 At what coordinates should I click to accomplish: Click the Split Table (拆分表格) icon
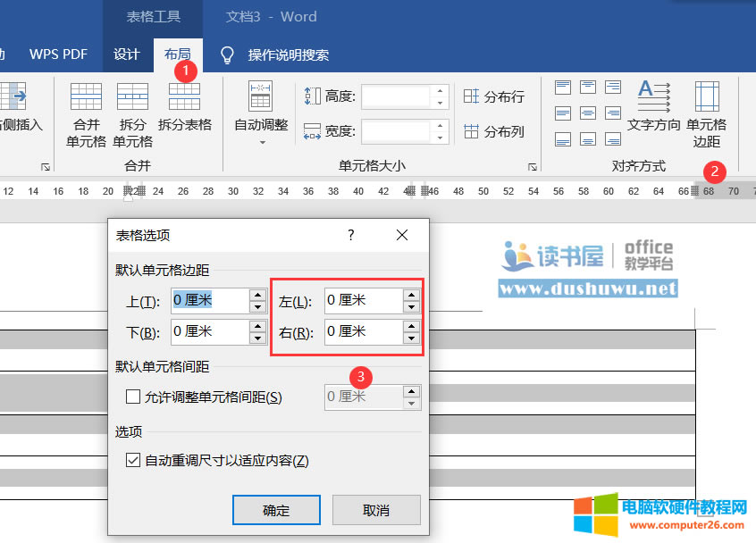coord(184,96)
